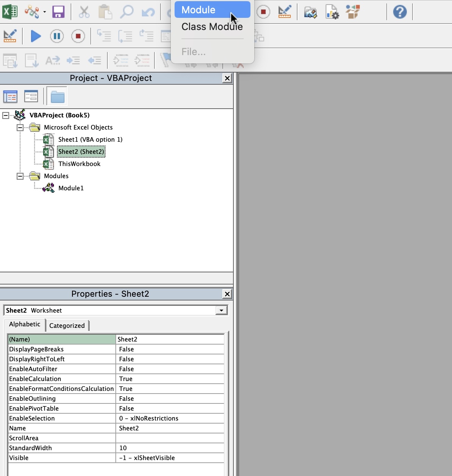Open the Insert icon's dropdown arrow
The image size is (452, 476).
[x=44, y=12]
